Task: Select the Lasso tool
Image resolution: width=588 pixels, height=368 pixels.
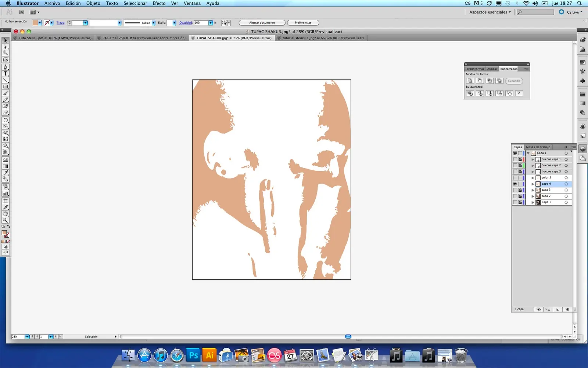Action: (6, 60)
